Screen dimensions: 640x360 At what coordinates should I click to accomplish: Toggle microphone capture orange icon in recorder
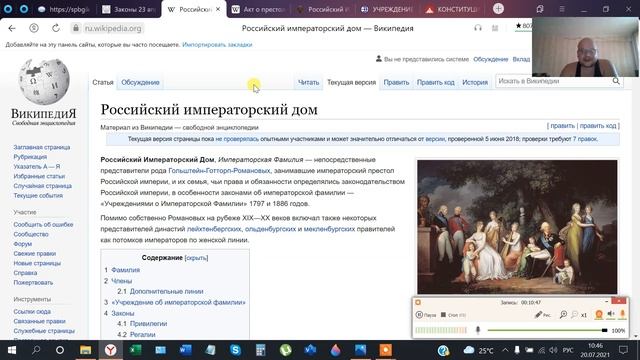coord(623,314)
